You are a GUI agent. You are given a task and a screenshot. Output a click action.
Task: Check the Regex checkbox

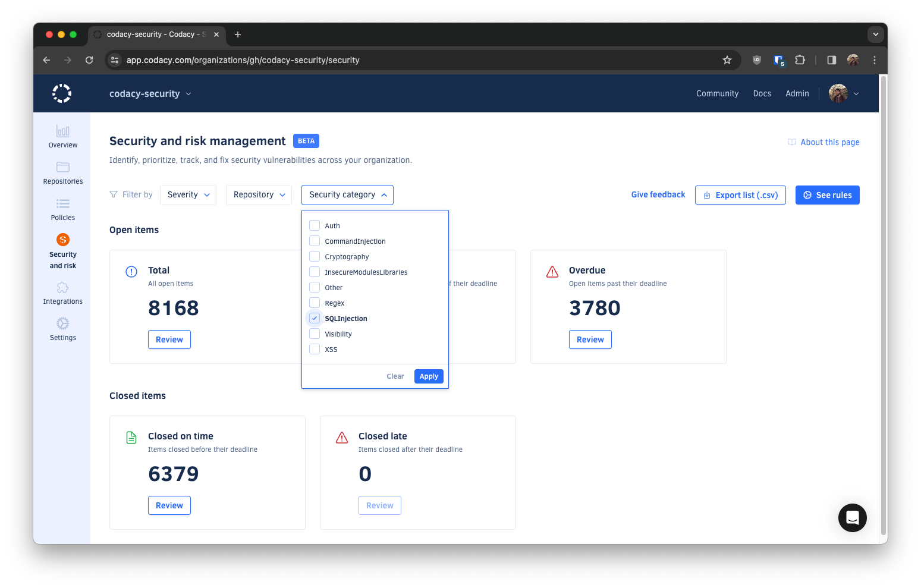click(315, 303)
